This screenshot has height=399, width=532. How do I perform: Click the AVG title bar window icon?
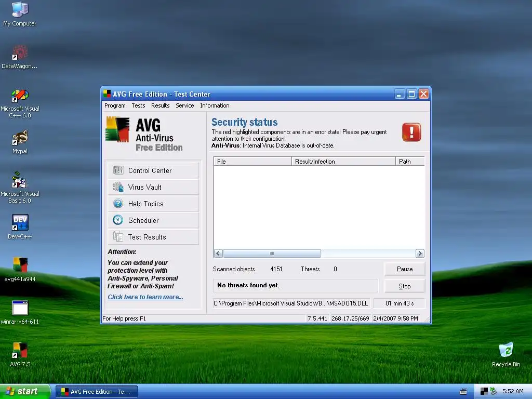click(x=107, y=94)
